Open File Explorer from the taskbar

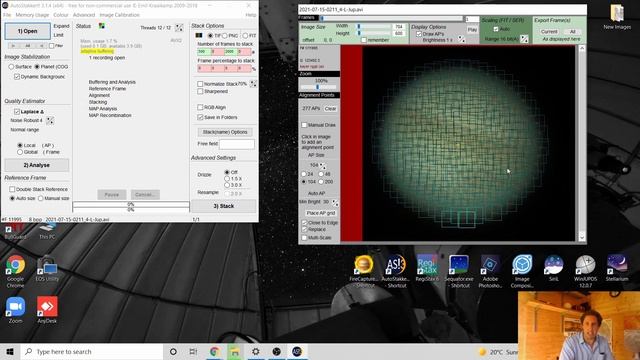click(235, 351)
